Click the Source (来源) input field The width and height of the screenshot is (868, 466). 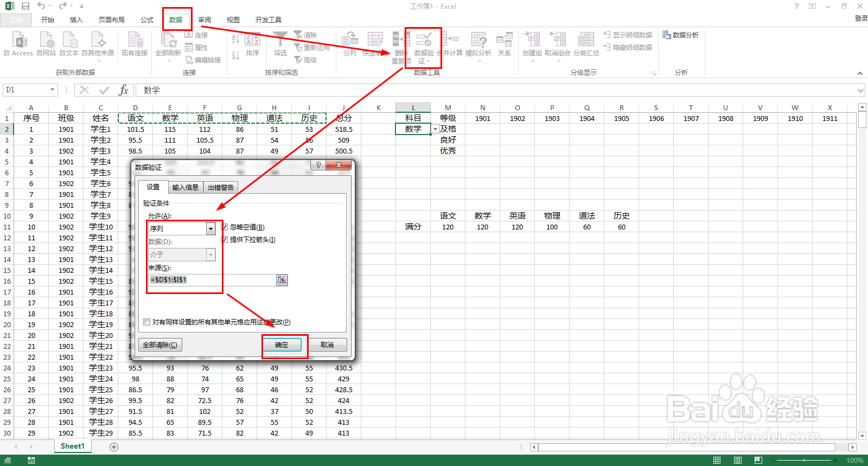tap(212, 280)
